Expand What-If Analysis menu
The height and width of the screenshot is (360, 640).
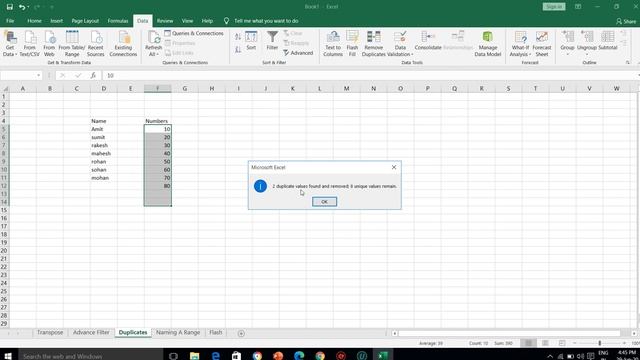(520, 44)
